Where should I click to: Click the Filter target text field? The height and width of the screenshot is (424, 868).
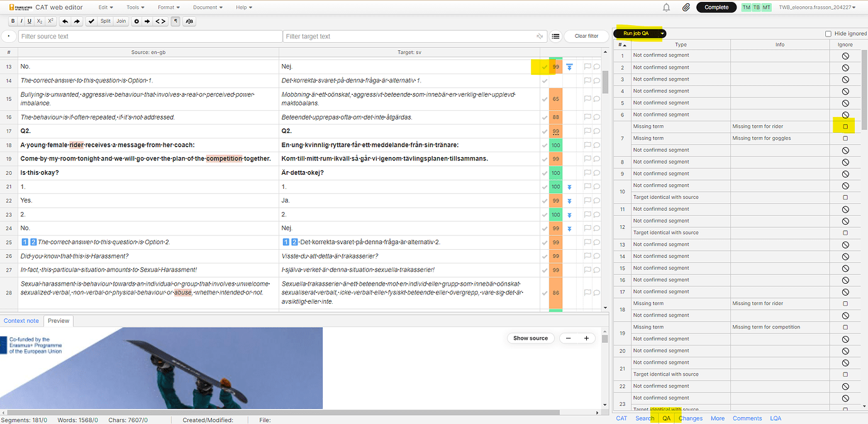pyautogui.click(x=415, y=36)
